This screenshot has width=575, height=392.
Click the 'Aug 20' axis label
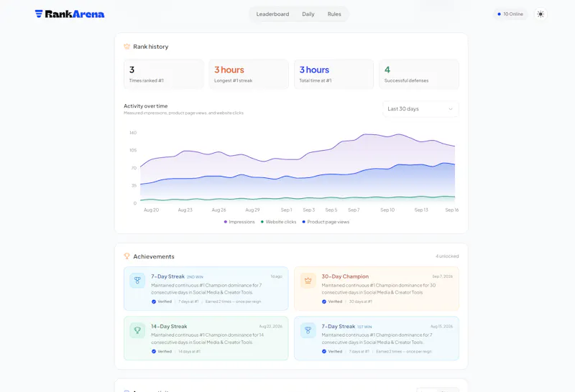click(x=151, y=210)
